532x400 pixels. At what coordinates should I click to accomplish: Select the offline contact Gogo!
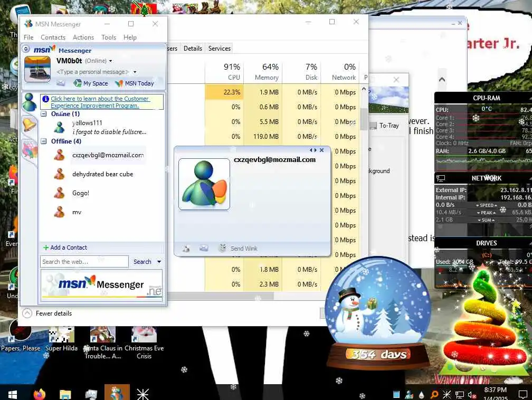81,193
